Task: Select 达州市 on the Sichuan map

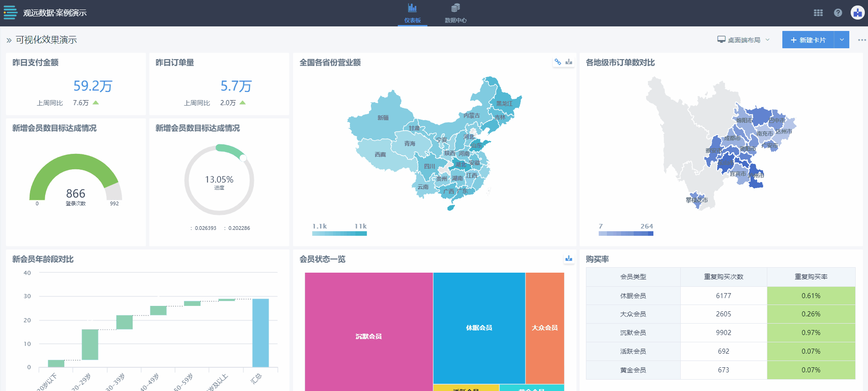Action: [784, 132]
